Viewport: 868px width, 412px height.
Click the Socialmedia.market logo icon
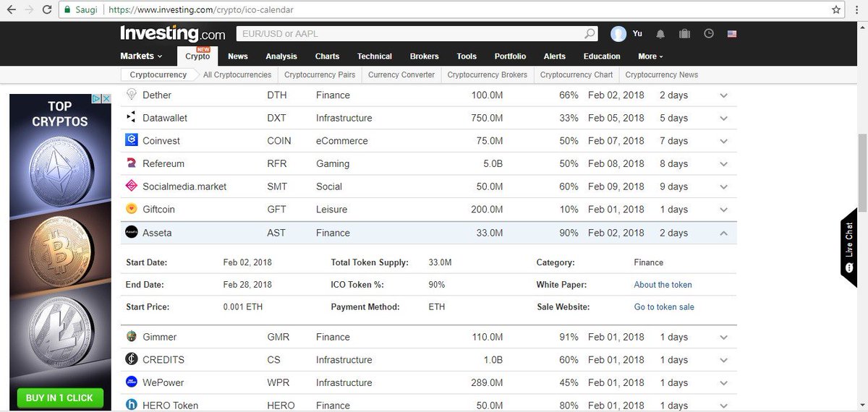click(x=132, y=186)
